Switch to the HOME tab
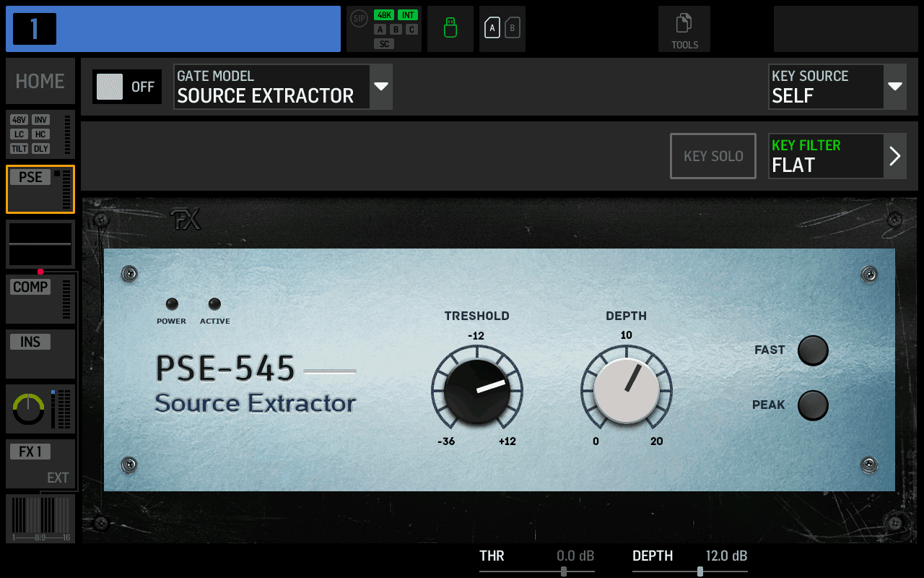 pos(40,81)
